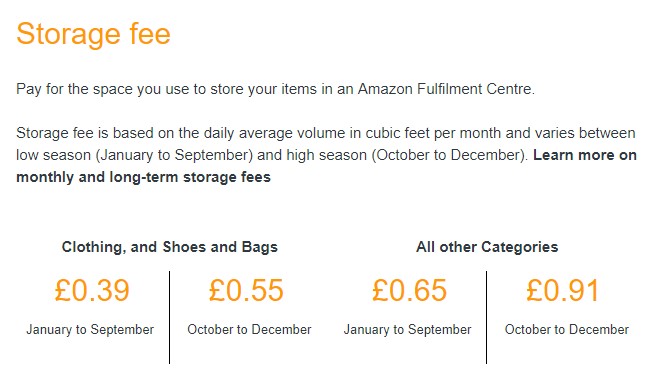Select the £0.39 price figure

click(x=92, y=290)
